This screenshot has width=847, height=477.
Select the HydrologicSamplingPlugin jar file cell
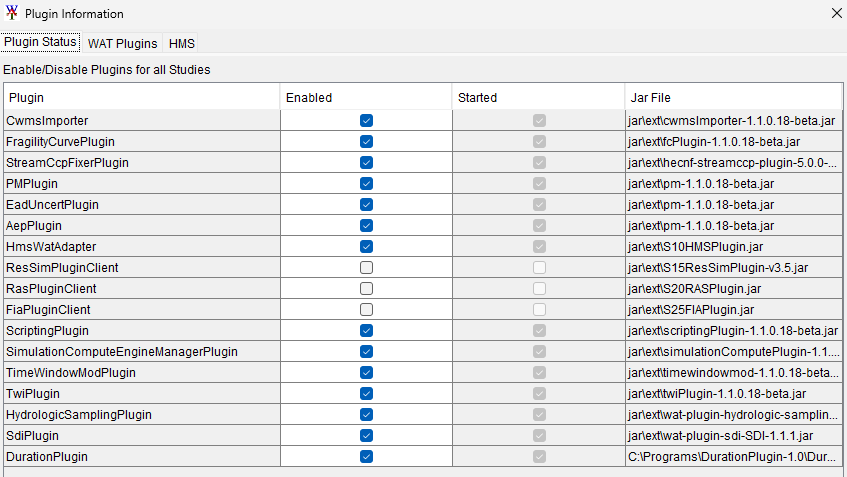(x=733, y=415)
